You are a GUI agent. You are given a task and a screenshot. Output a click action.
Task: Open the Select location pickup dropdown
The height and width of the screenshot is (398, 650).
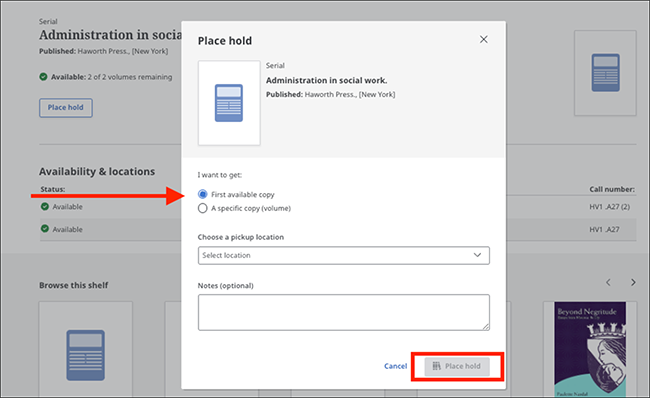click(x=344, y=255)
